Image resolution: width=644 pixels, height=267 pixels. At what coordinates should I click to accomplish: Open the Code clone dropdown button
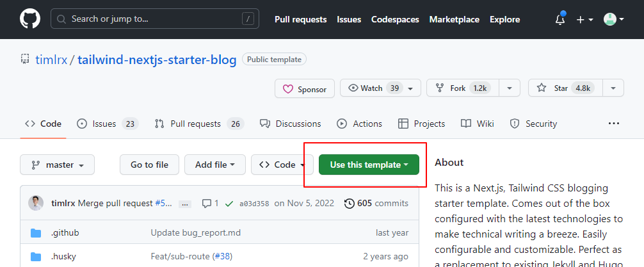click(x=282, y=165)
